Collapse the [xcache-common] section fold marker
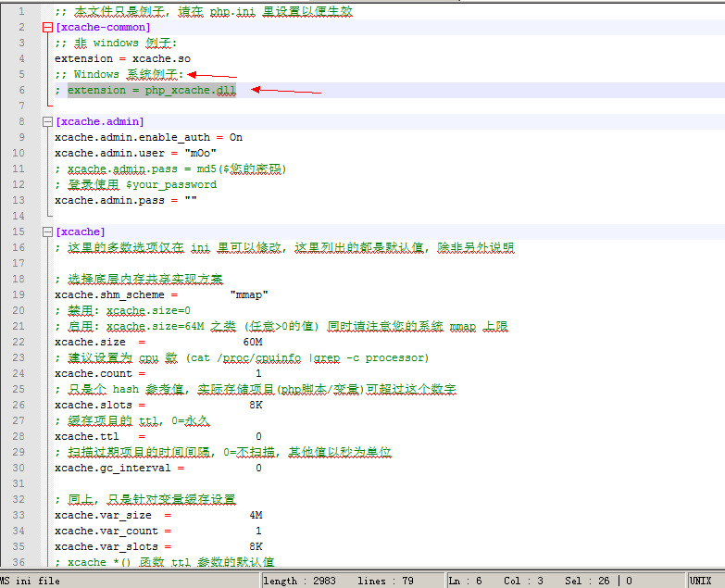 tap(47, 27)
